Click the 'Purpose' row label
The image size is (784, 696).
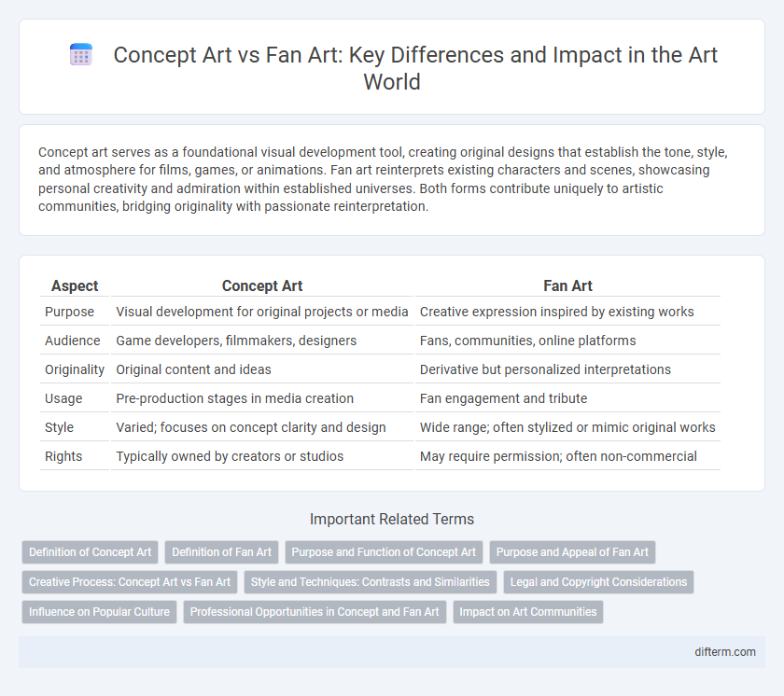pos(69,312)
